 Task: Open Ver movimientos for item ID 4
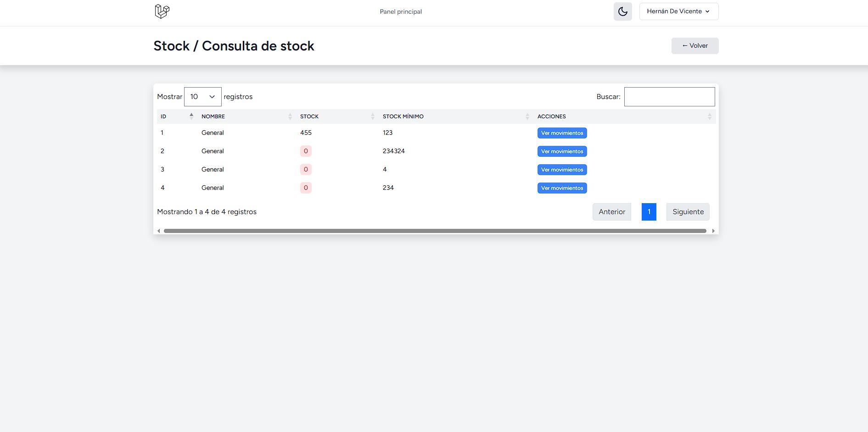click(x=562, y=188)
